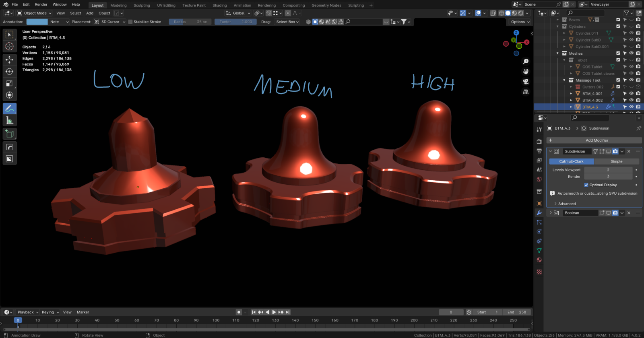Exclude Massage Tool collection checkbox
The image size is (644, 338).
point(618,80)
